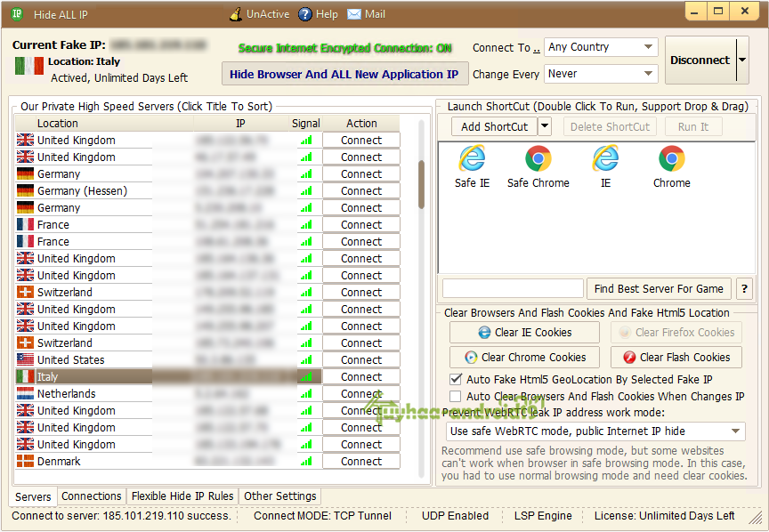The width and height of the screenshot is (769, 532).
Task: Click the server list vertical scrollbar thumb
Action: point(421,184)
